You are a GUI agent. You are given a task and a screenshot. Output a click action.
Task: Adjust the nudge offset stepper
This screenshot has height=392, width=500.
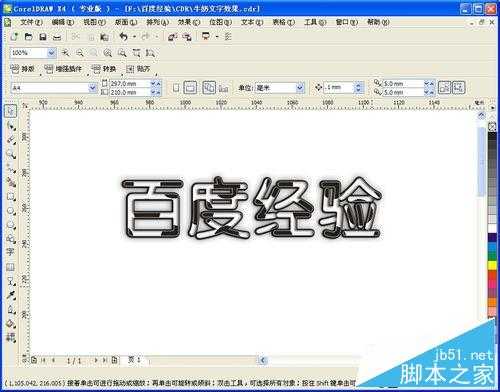point(358,88)
